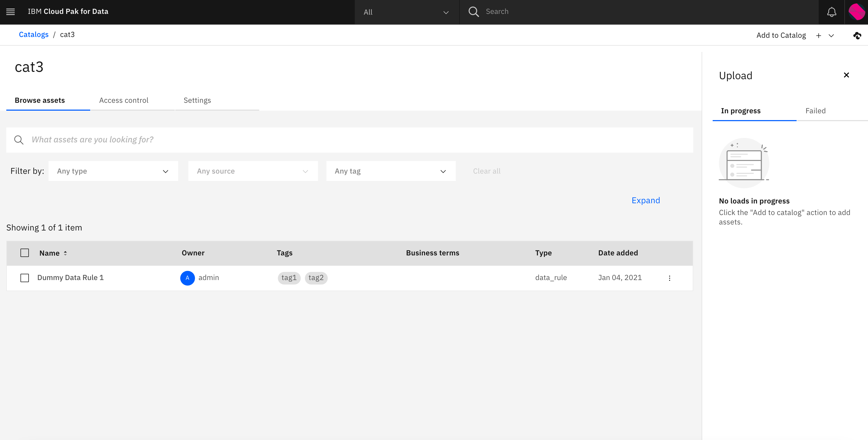Open the Any tag filter dropdown
The height and width of the screenshot is (440, 868).
[390, 171]
